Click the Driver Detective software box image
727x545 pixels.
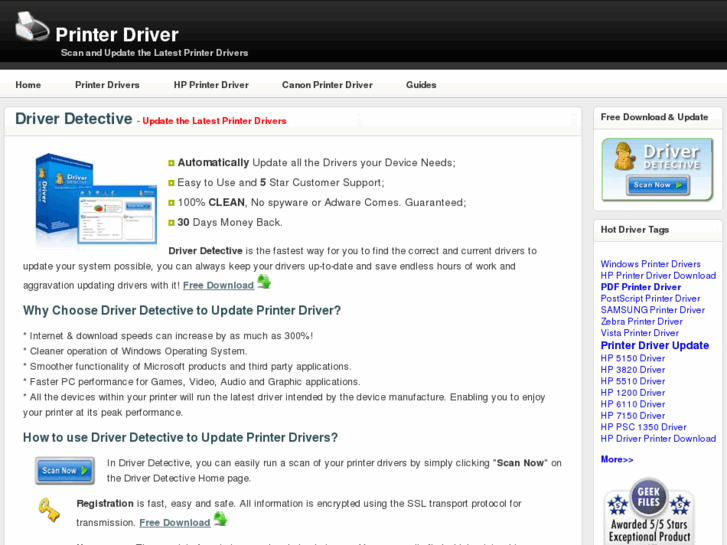point(96,199)
